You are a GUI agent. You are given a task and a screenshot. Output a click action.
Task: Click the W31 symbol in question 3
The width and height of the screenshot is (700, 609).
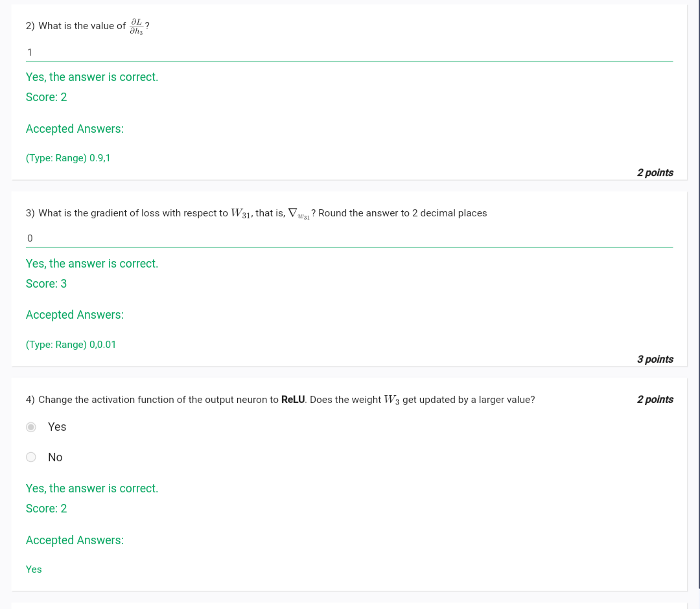coord(241,214)
